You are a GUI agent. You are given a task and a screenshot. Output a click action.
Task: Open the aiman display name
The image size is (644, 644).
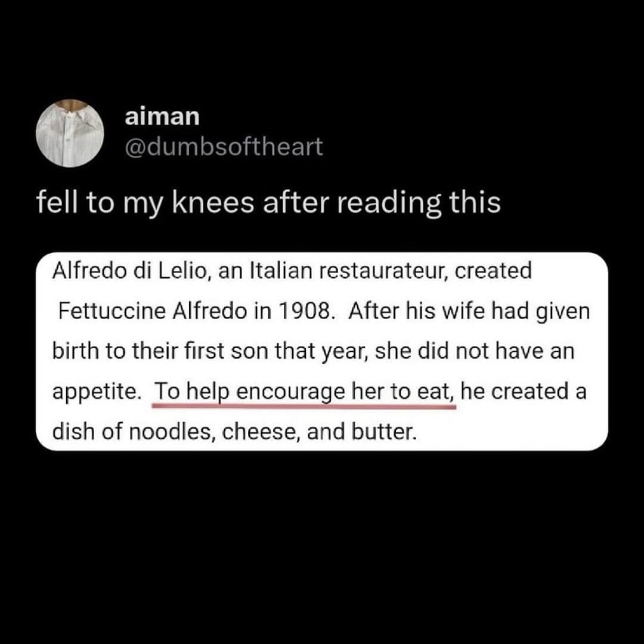(162, 116)
